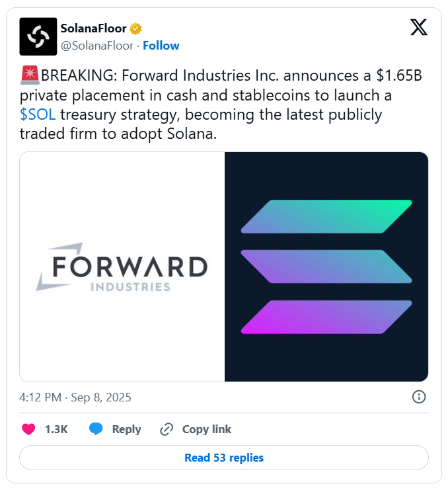Click the gold verified badge

(136, 28)
